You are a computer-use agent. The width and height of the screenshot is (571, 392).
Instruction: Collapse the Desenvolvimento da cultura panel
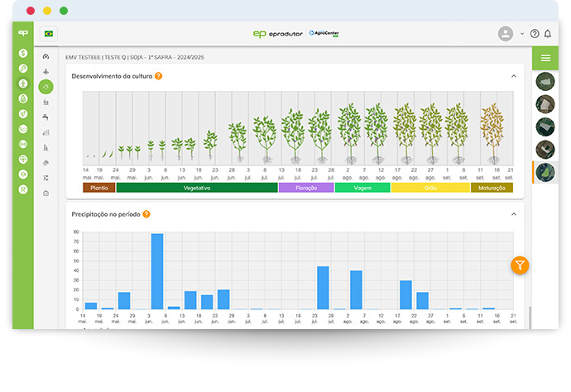tap(513, 76)
